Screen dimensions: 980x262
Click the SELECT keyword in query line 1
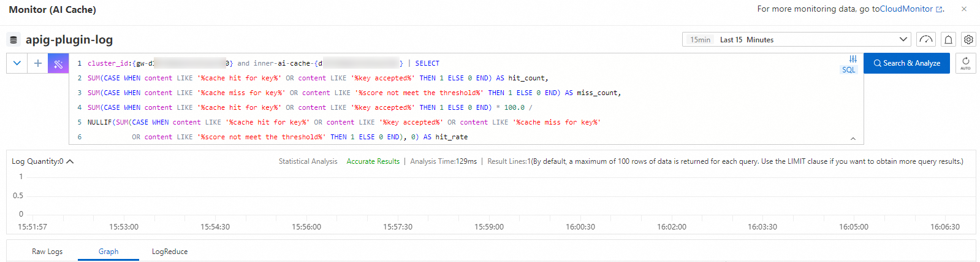point(427,63)
